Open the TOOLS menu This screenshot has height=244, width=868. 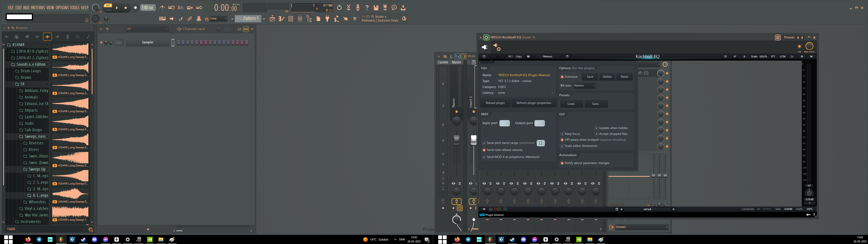click(74, 7)
